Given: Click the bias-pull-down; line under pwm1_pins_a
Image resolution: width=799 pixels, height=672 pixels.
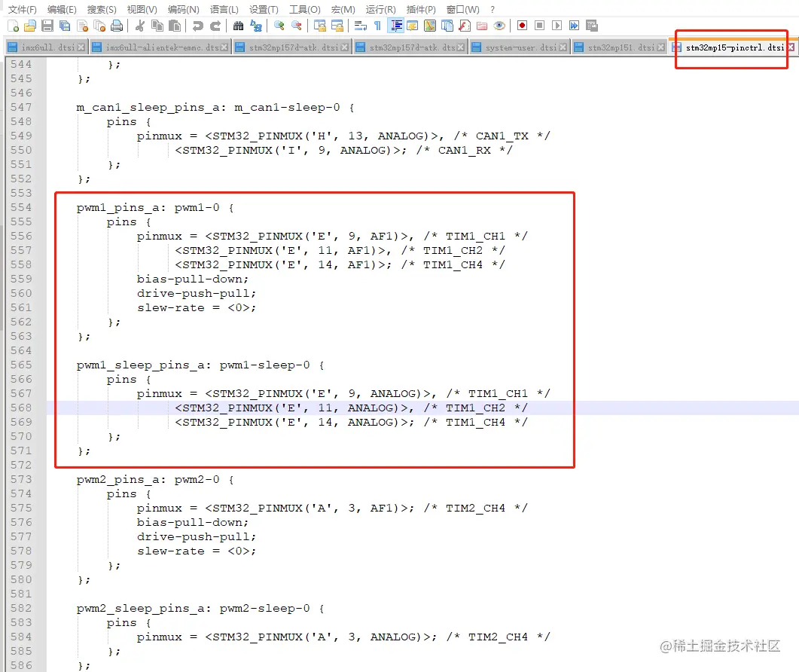Looking at the screenshot, I should 192,279.
